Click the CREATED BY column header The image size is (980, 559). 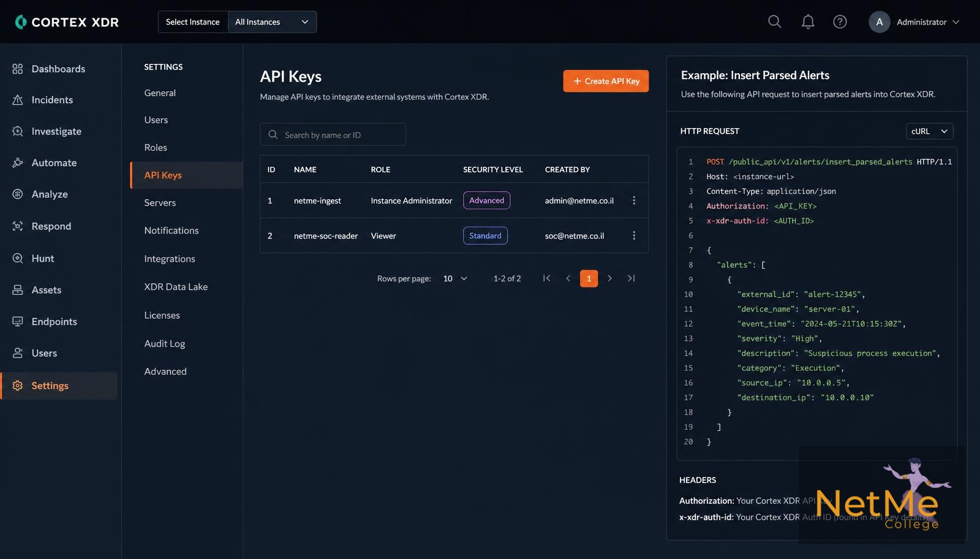(x=567, y=170)
